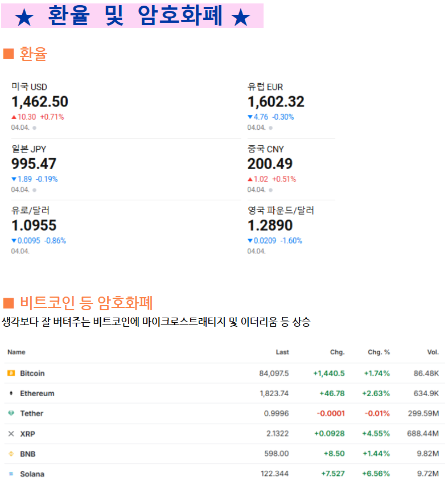Select the 일본 JPY rate value 995.47
This screenshot has width=448, height=481.
point(34,164)
